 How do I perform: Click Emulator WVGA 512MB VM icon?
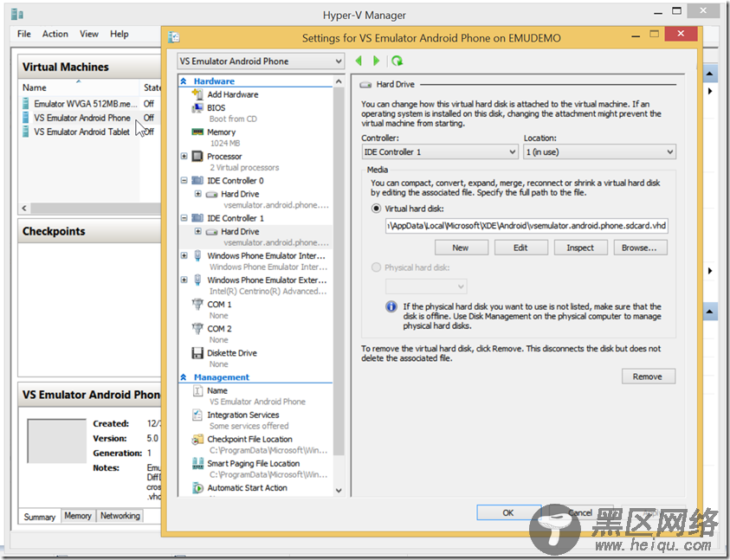(x=26, y=103)
